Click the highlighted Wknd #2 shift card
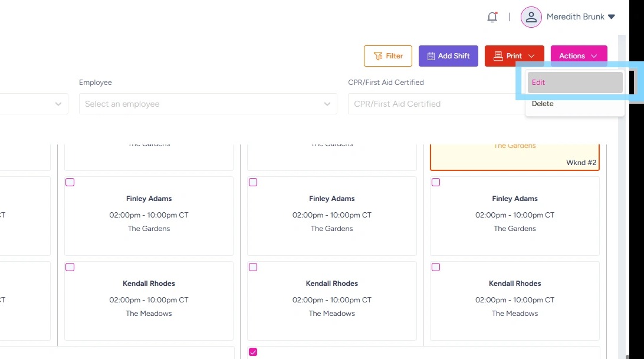 point(515,156)
